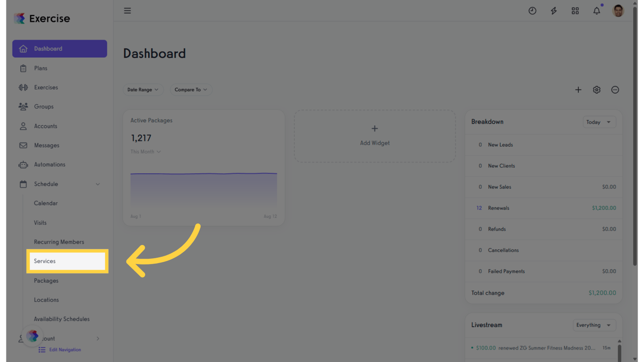Open the notifications bell
The height and width of the screenshot is (362, 644).
point(596,11)
